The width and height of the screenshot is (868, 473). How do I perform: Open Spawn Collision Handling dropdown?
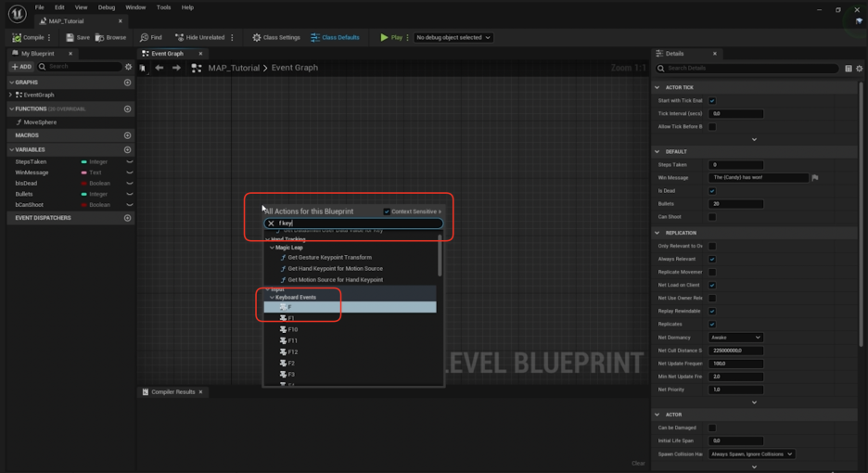click(752, 454)
